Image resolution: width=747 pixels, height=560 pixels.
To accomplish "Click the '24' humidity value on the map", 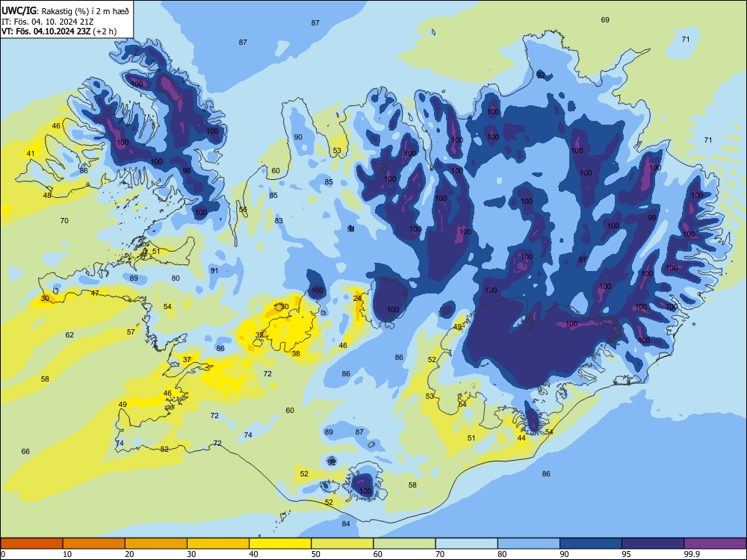I will tap(357, 299).
